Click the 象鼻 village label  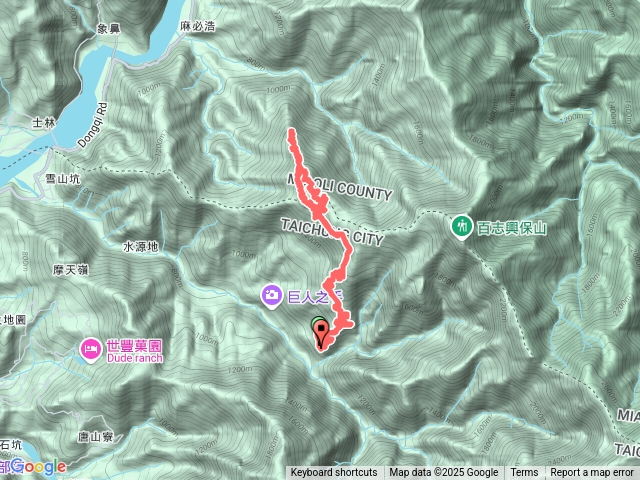[109, 29]
